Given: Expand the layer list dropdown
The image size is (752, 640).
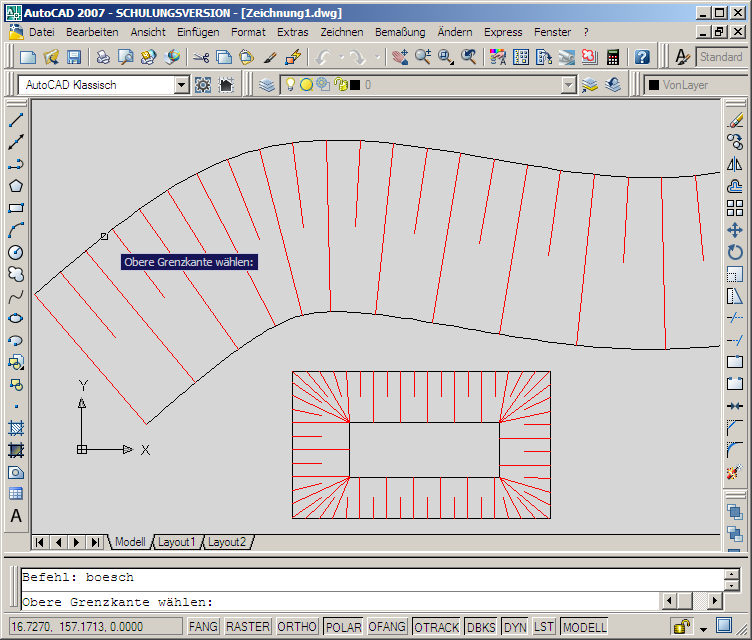Looking at the screenshot, I should [568, 85].
